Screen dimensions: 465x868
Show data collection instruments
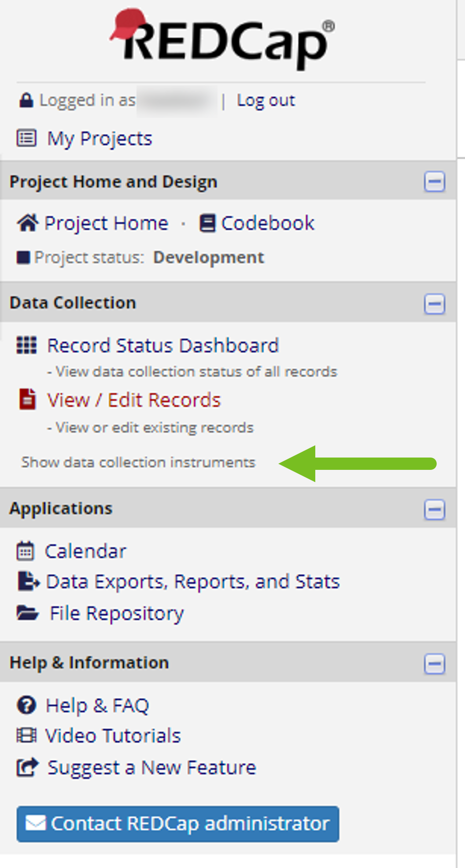click(x=138, y=462)
